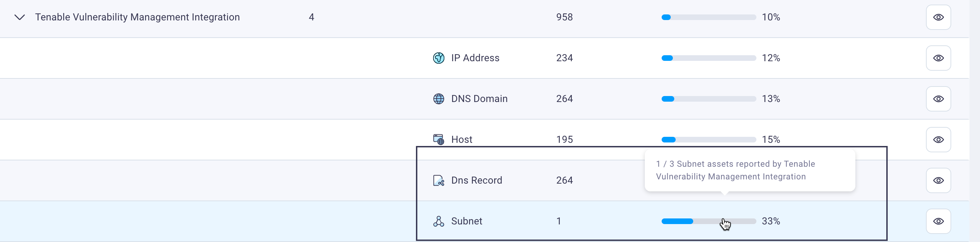980x242 pixels.
Task: Click the eye icon in the Subnet row
Action: (x=938, y=221)
